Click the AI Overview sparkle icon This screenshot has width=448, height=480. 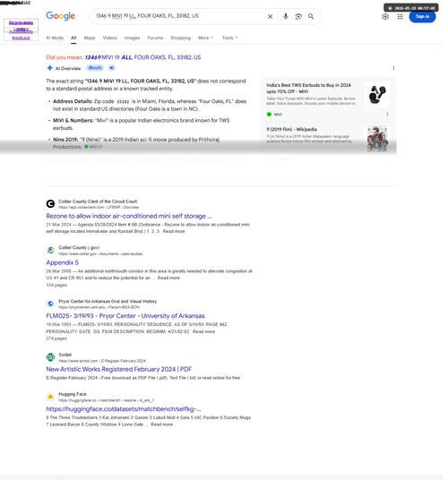pyautogui.click(x=49, y=68)
